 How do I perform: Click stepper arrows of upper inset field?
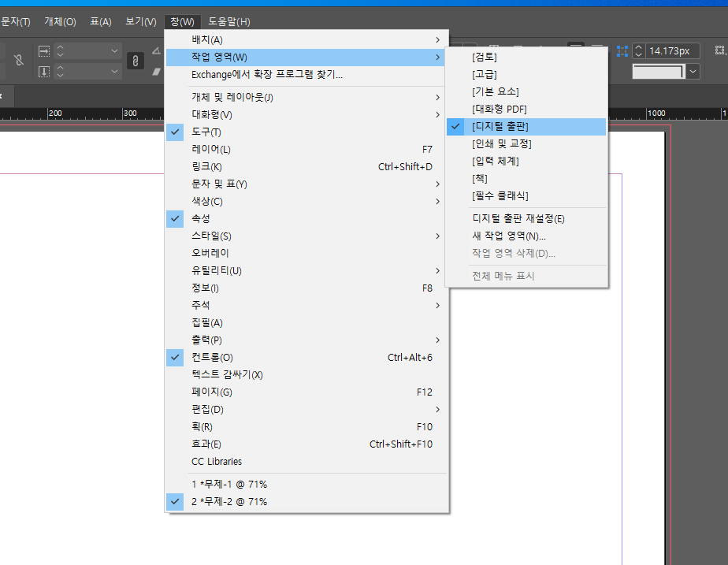coord(60,51)
